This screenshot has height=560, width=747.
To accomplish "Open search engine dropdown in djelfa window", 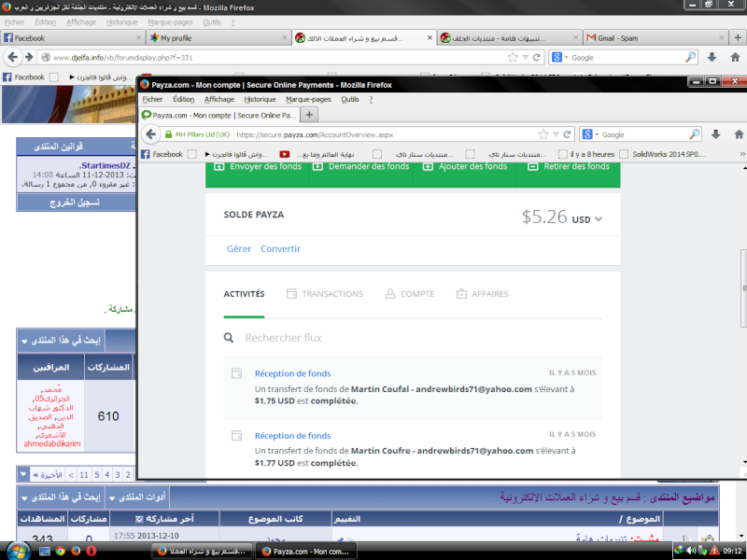I will coord(567,58).
